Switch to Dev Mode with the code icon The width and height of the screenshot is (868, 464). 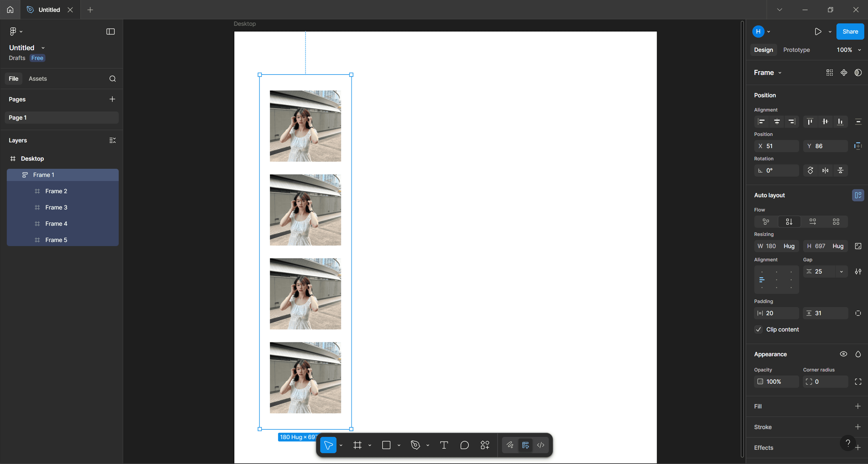click(540, 445)
